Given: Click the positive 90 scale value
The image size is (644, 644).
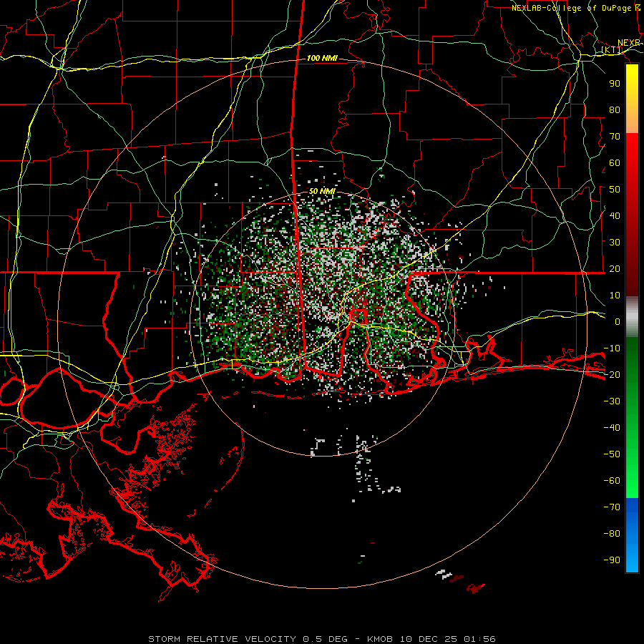Looking at the screenshot, I should (x=615, y=84).
